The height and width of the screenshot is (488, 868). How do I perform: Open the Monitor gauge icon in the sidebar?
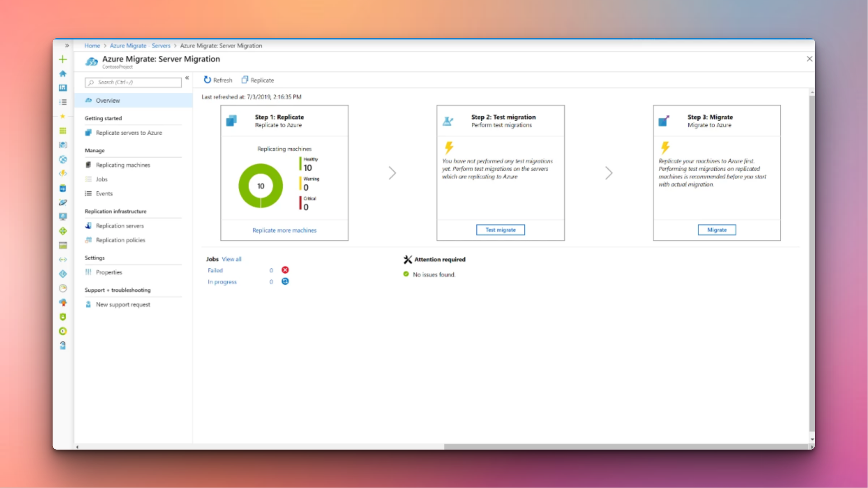(x=63, y=288)
